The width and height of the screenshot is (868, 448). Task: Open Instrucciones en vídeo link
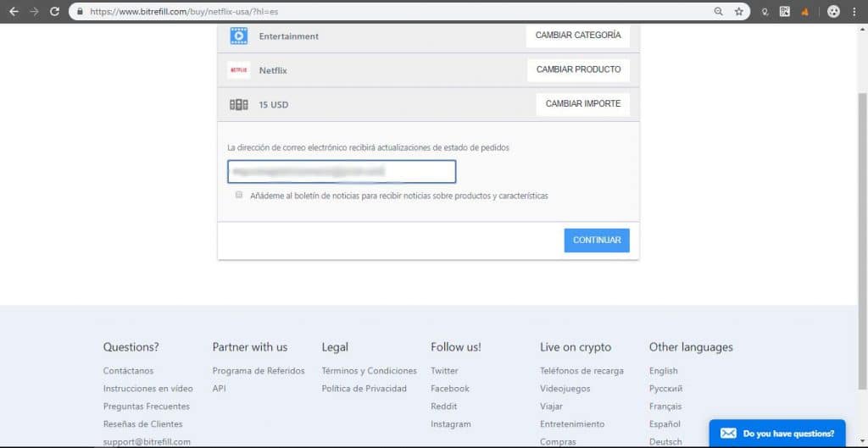(147, 388)
